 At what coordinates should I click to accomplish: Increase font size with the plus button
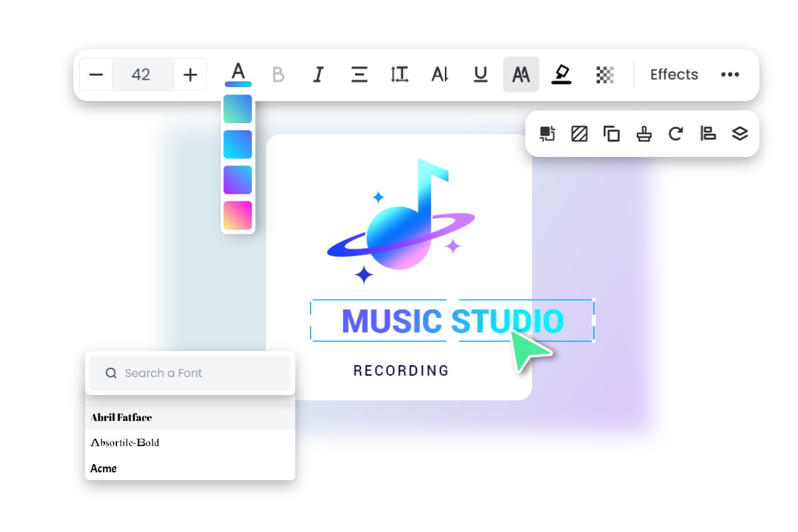click(x=190, y=74)
